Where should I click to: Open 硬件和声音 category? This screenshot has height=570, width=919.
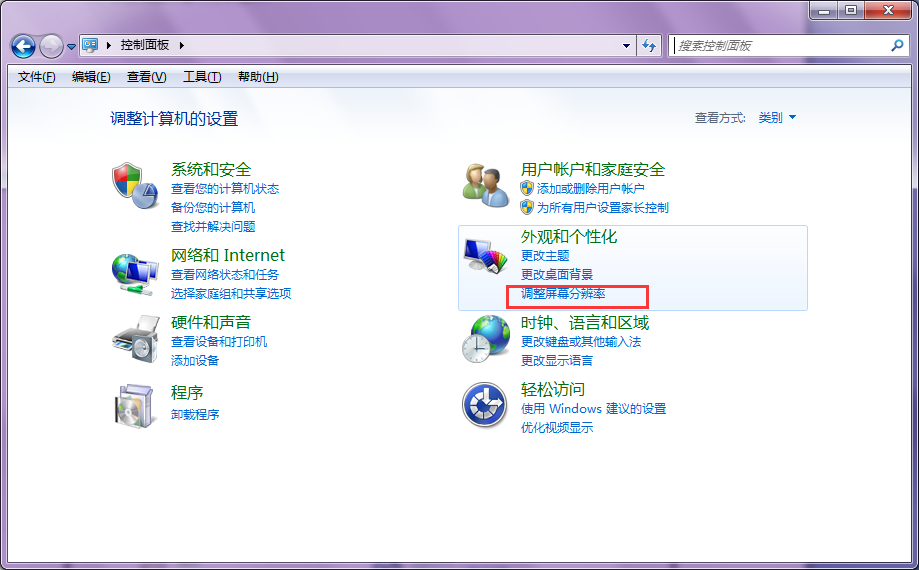tap(211, 322)
